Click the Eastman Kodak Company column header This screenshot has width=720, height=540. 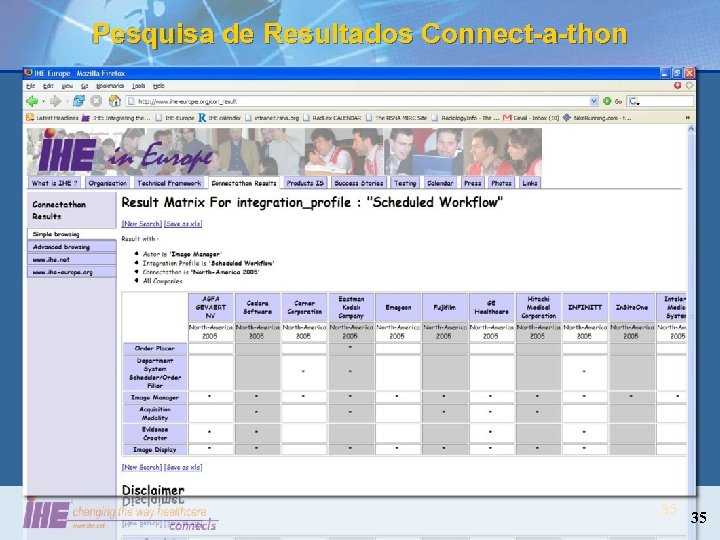(351, 307)
